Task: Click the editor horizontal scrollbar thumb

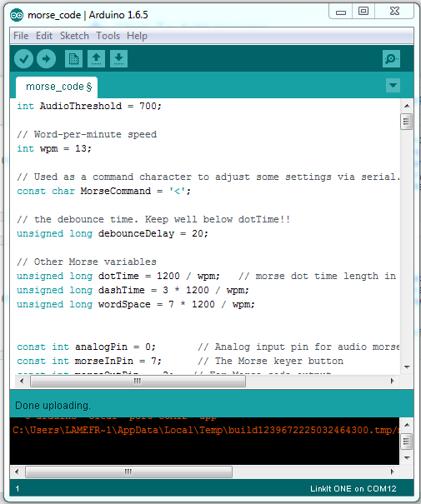Action: 138,382
